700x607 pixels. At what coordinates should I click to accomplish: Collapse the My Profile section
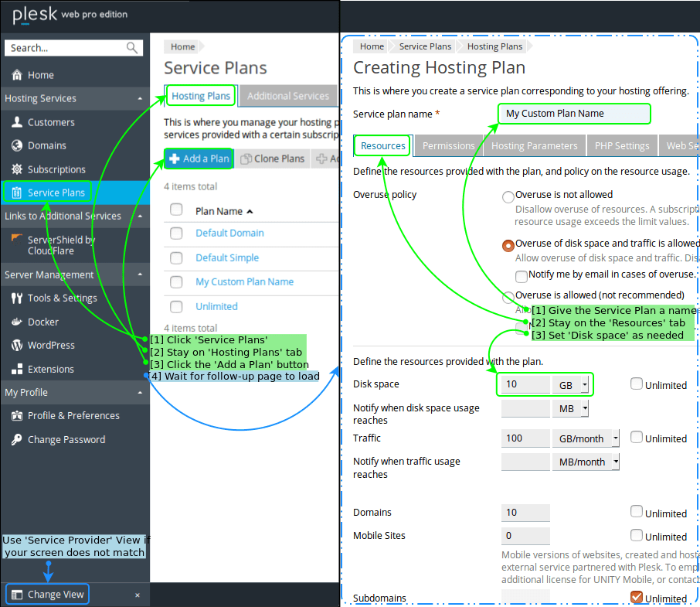140,393
